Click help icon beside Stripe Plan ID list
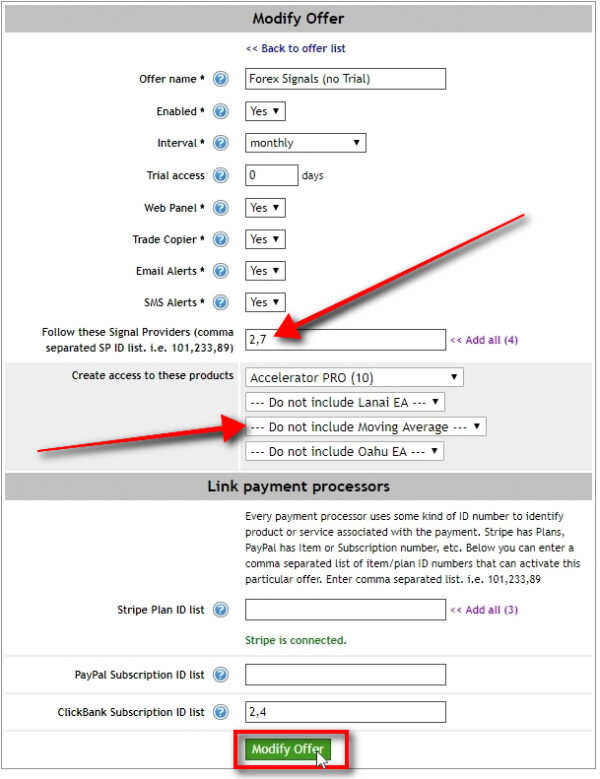 (221, 609)
